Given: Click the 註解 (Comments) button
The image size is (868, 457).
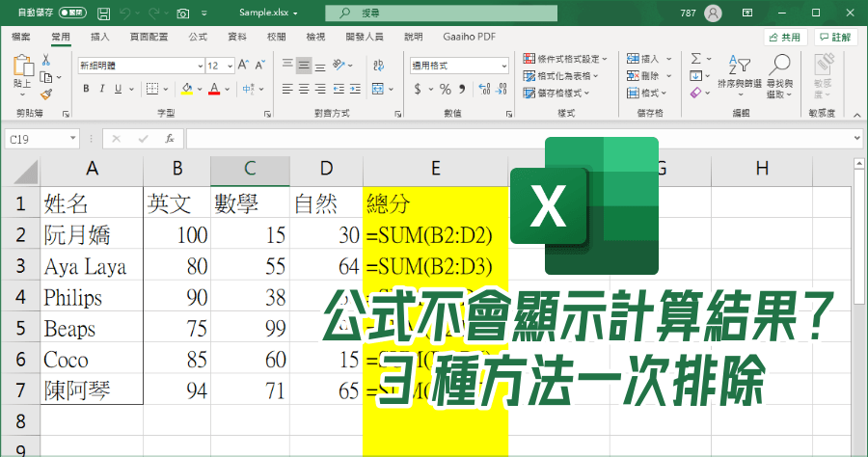Looking at the screenshot, I should point(835,37).
